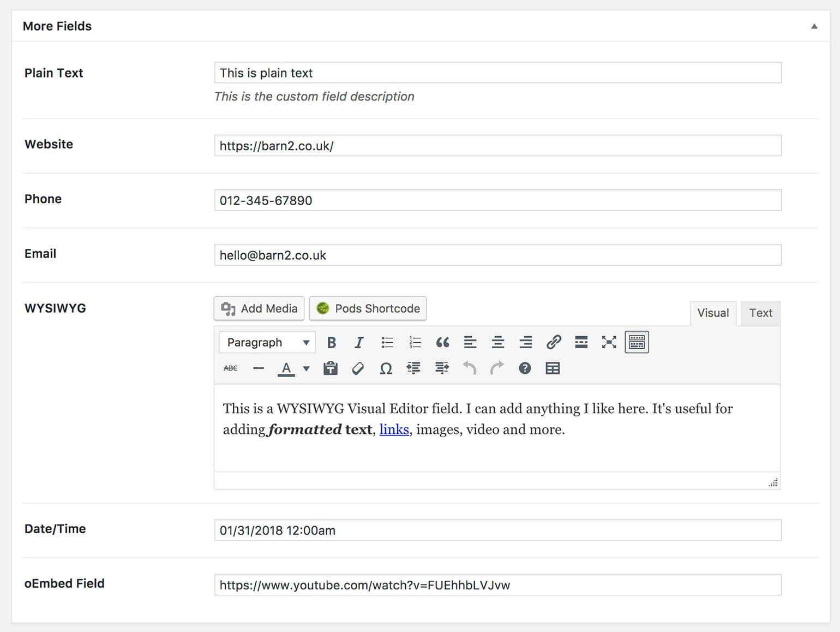This screenshot has height=632, width=840.
Task: Open the Paragraph style dropdown
Action: click(266, 342)
